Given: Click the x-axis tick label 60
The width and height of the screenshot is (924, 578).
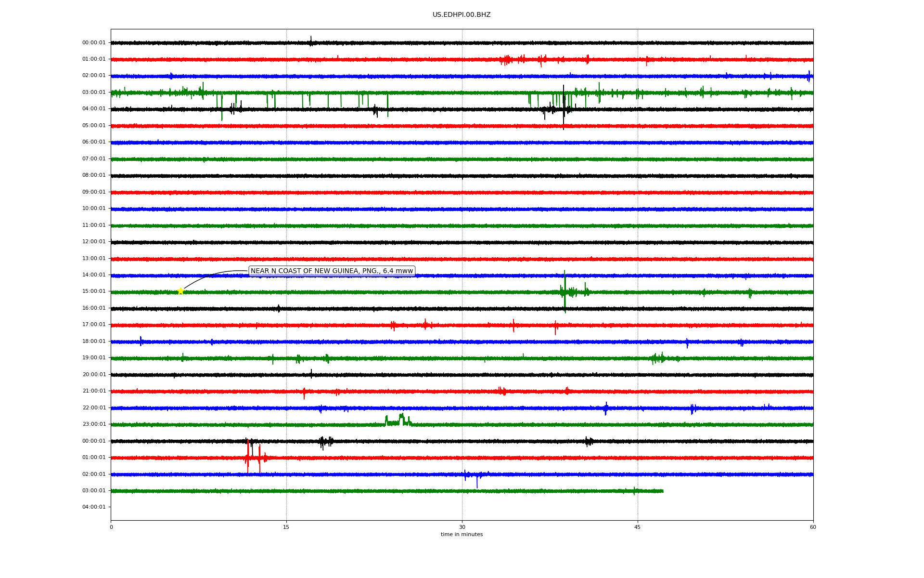Looking at the screenshot, I should coord(813,527).
